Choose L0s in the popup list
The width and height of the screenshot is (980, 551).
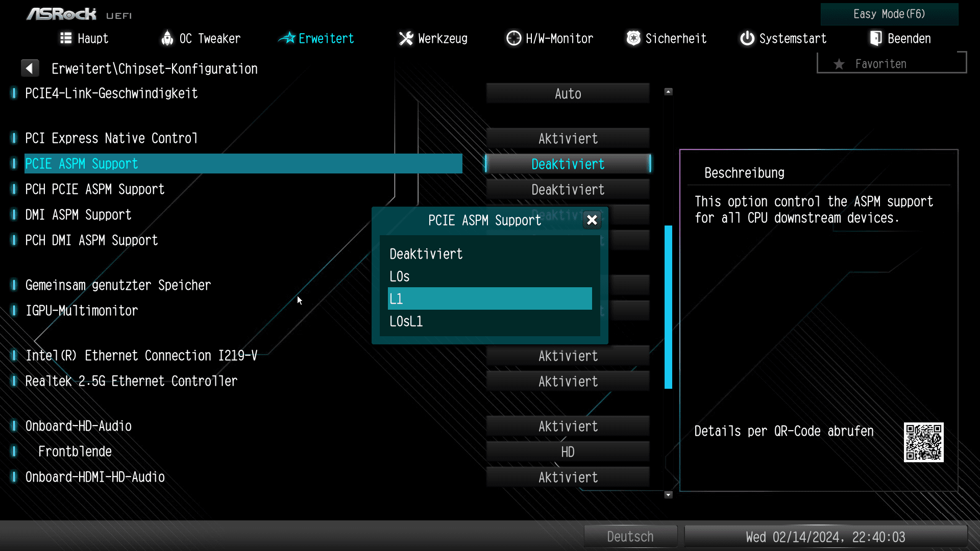490,277
